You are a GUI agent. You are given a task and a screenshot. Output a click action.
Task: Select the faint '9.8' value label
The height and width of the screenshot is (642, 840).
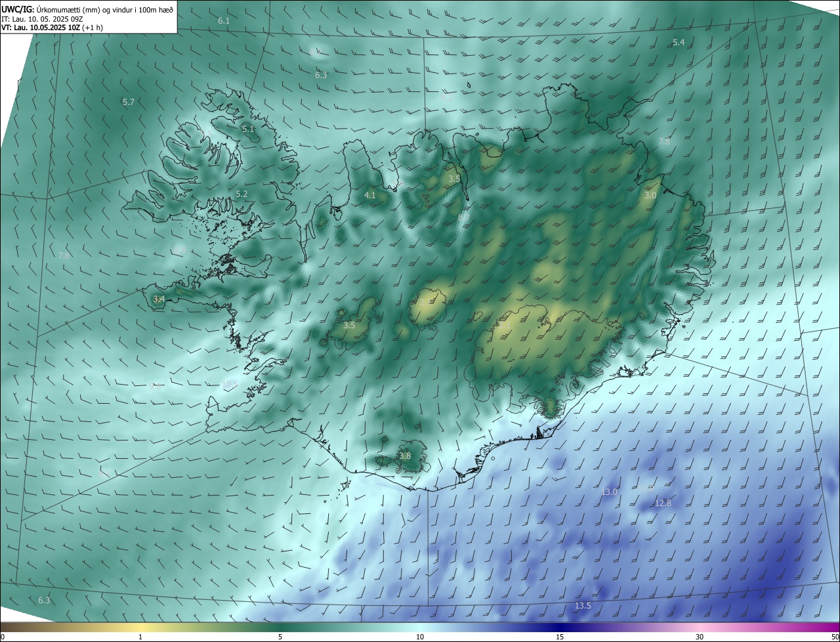[155, 386]
